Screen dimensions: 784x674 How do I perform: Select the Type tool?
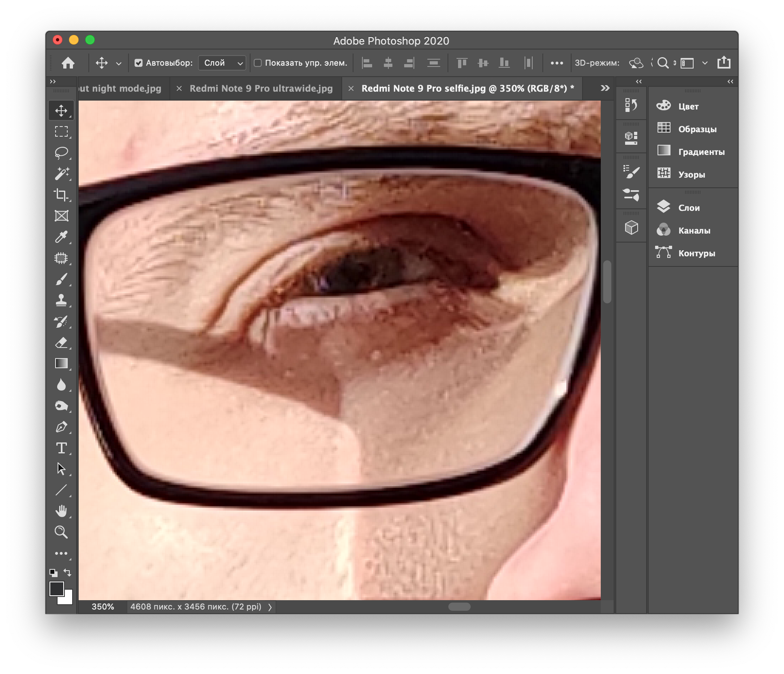coord(61,448)
